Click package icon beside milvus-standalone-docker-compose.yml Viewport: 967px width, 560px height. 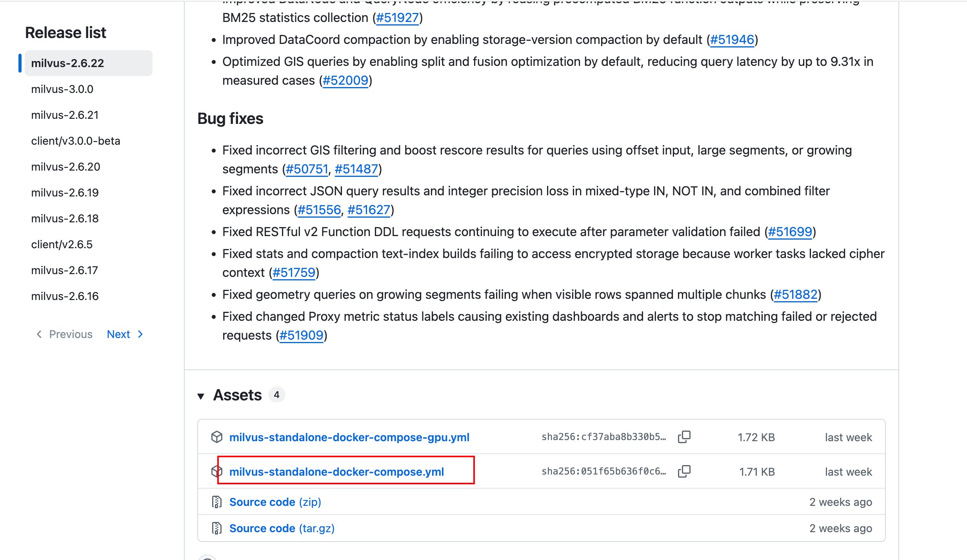click(217, 471)
